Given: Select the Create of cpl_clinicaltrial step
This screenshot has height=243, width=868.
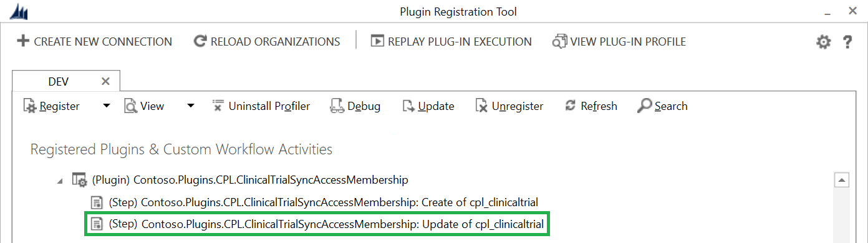Looking at the screenshot, I should pos(314,202).
